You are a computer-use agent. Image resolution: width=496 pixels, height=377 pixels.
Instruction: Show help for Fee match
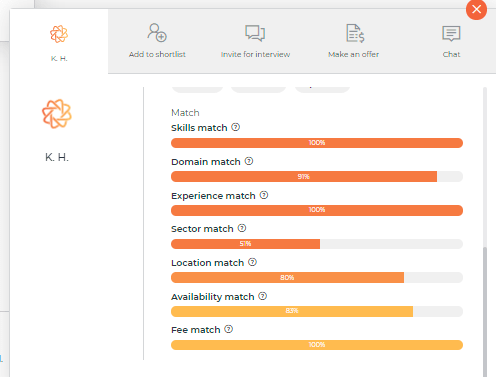pyautogui.click(x=229, y=329)
